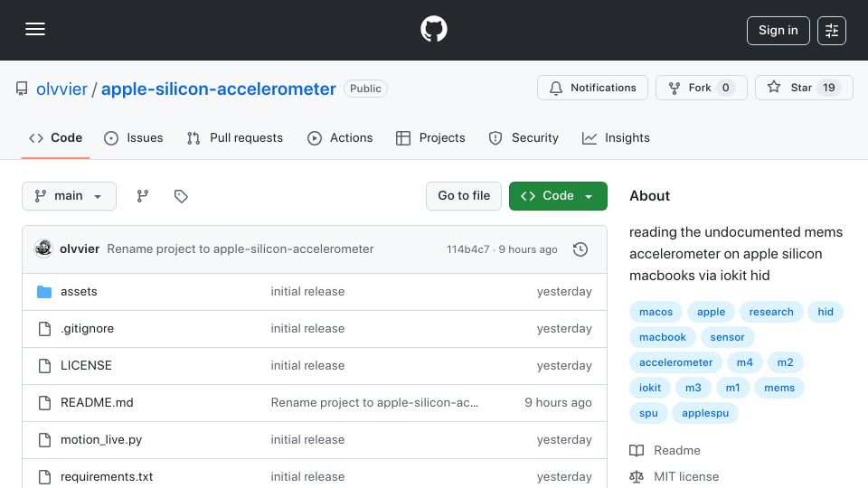Select the accelerometer topic tag
Screen dimensions: 868x488
tap(675, 363)
